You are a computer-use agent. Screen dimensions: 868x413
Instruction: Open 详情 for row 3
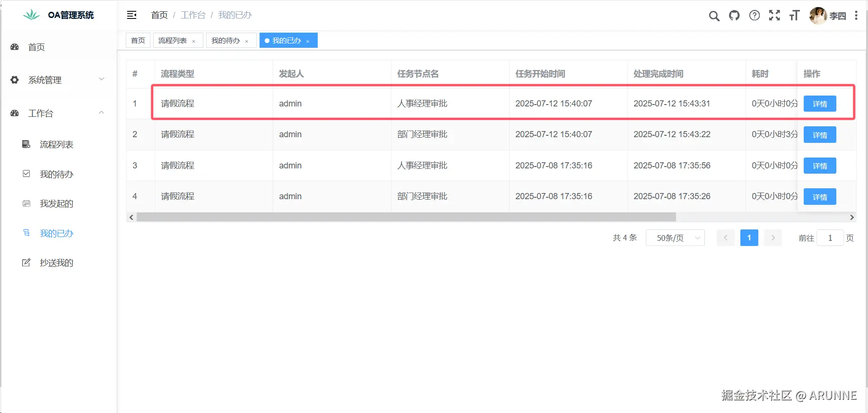[x=820, y=166]
